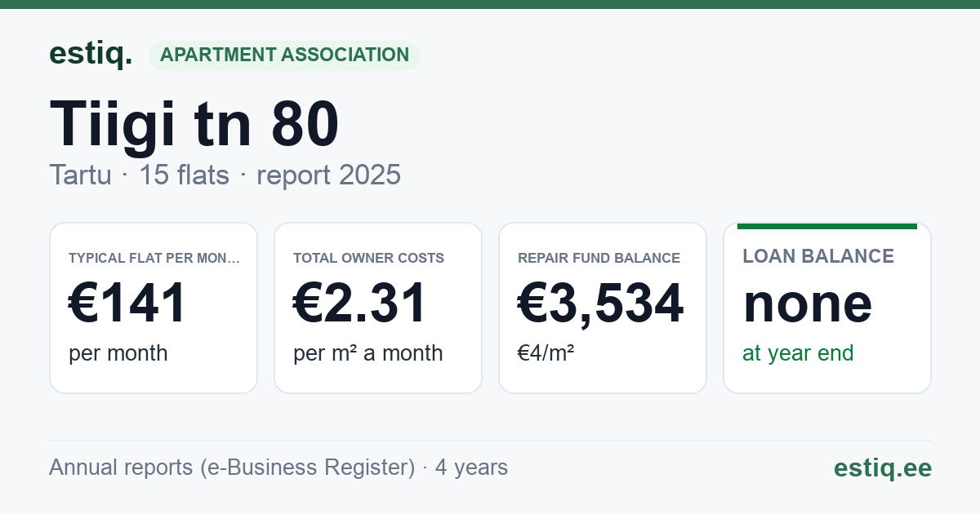Image resolution: width=980 pixels, height=514 pixels.
Task: Open the estiq.ee link
Action: coord(883,467)
